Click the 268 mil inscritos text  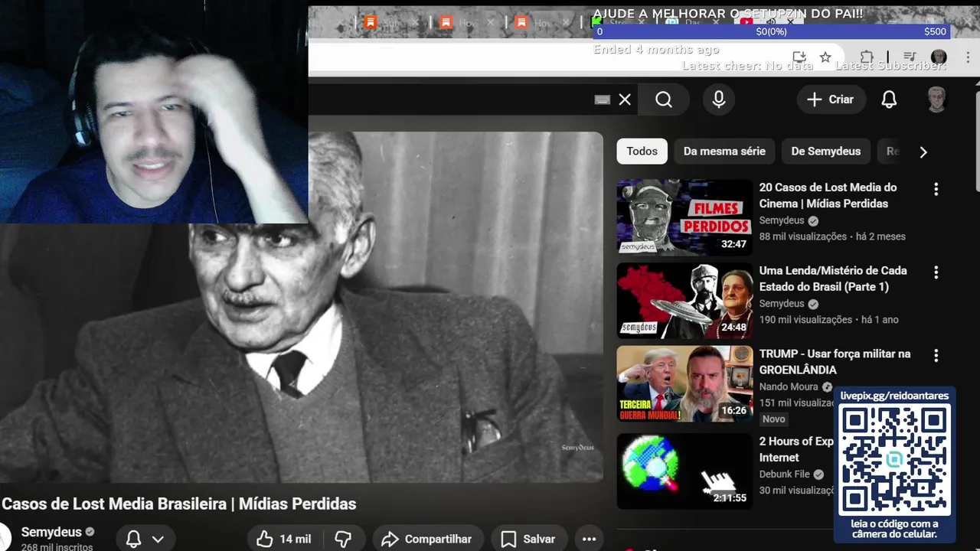(x=57, y=547)
